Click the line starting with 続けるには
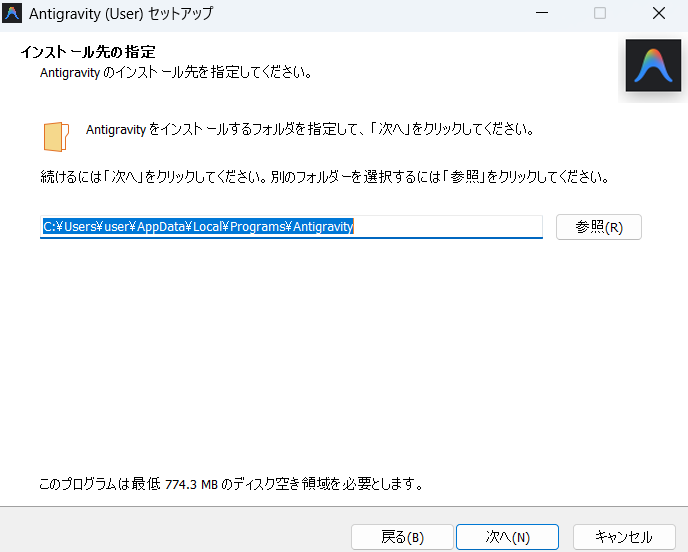The height and width of the screenshot is (552, 688). [x=323, y=177]
